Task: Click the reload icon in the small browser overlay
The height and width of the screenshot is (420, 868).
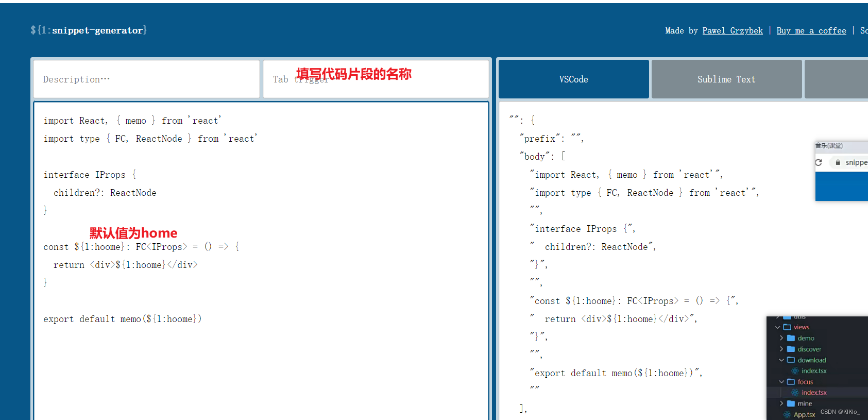Action: click(819, 162)
